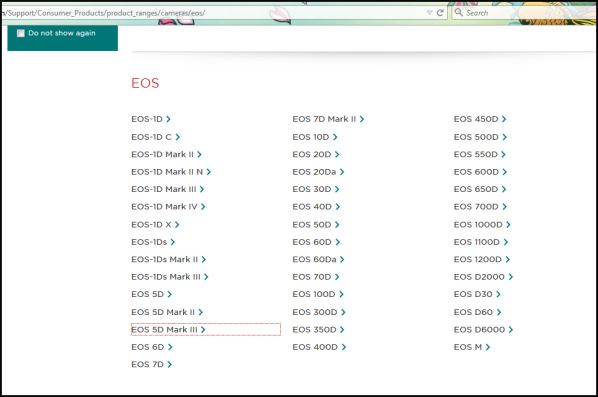Screen dimensions: 598x397
Task: Open the EOS 6D link
Action: pos(152,347)
